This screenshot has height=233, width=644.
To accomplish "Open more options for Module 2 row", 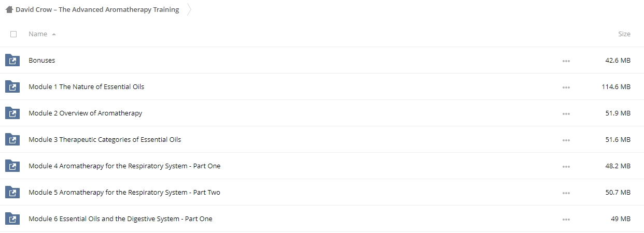I will tap(566, 113).
